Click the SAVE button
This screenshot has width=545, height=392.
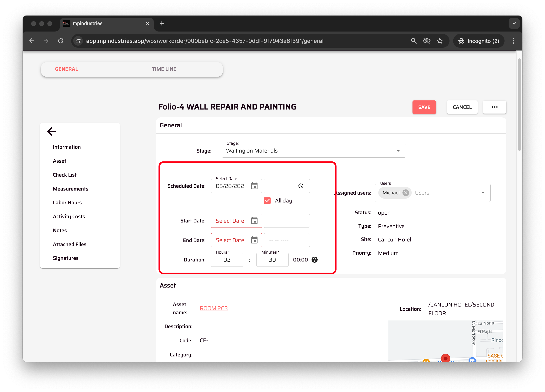[x=424, y=107]
